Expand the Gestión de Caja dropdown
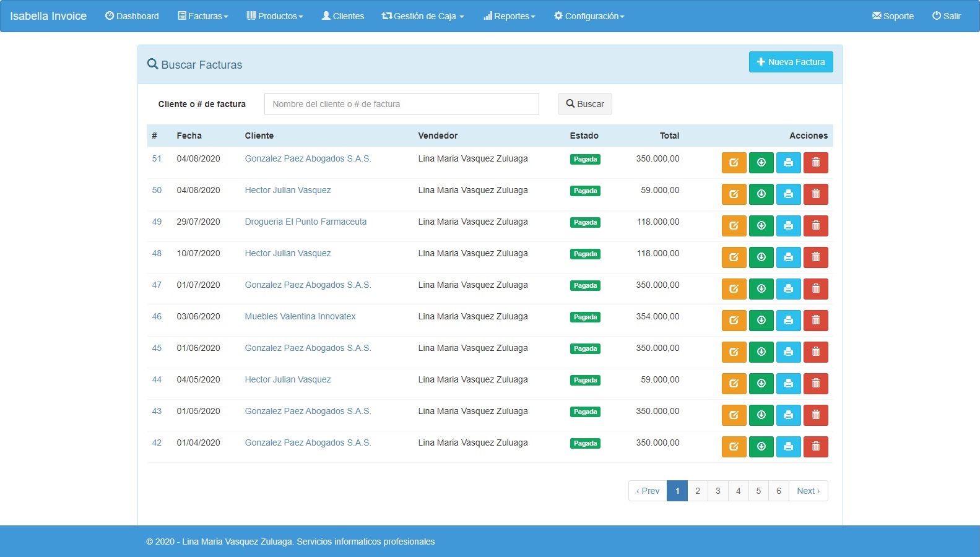The width and height of the screenshot is (980, 557). coord(423,16)
